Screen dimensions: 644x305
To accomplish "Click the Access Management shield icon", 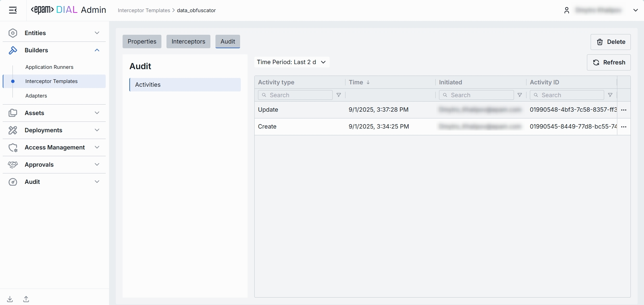I will click(13, 147).
